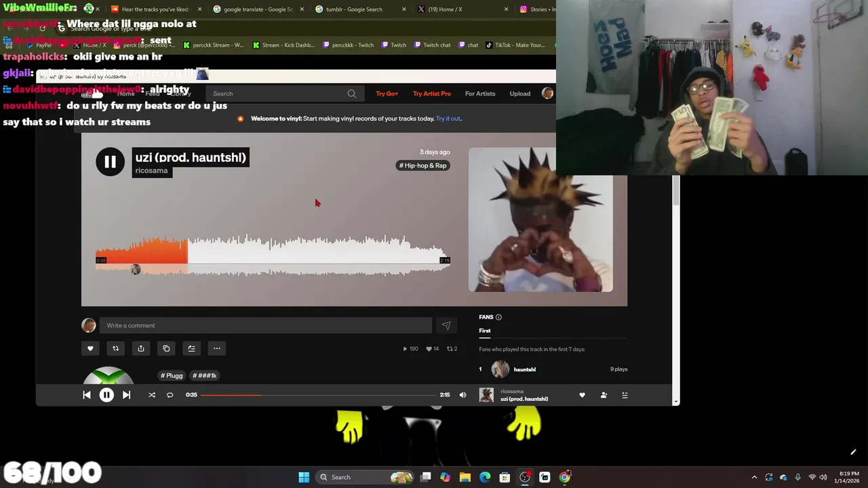Like the current track in the bottom player
The height and width of the screenshot is (488, 868).
tap(582, 395)
